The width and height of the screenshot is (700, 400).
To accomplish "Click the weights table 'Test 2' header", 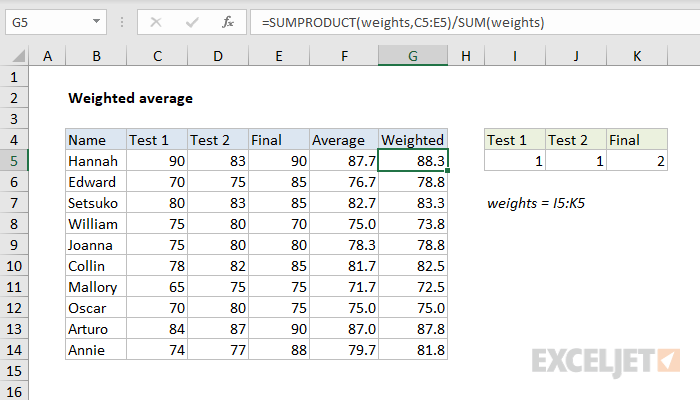I will [x=576, y=140].
